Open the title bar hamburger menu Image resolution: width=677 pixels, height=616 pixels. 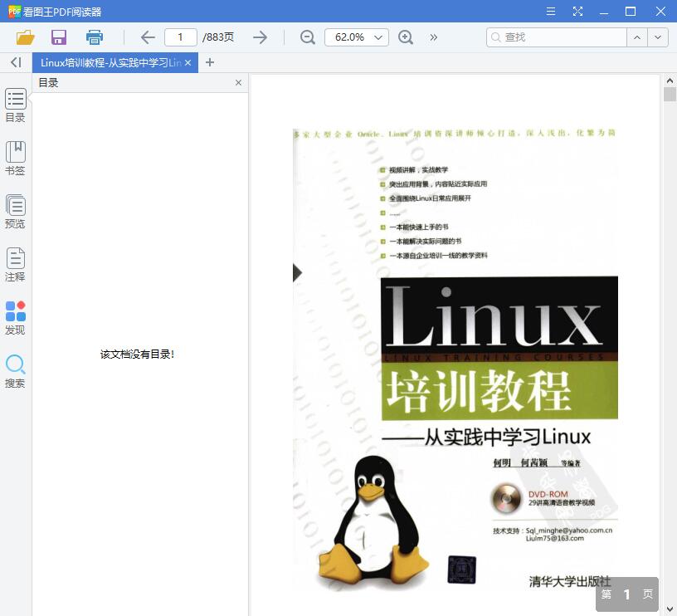click(x=551, y=12)
